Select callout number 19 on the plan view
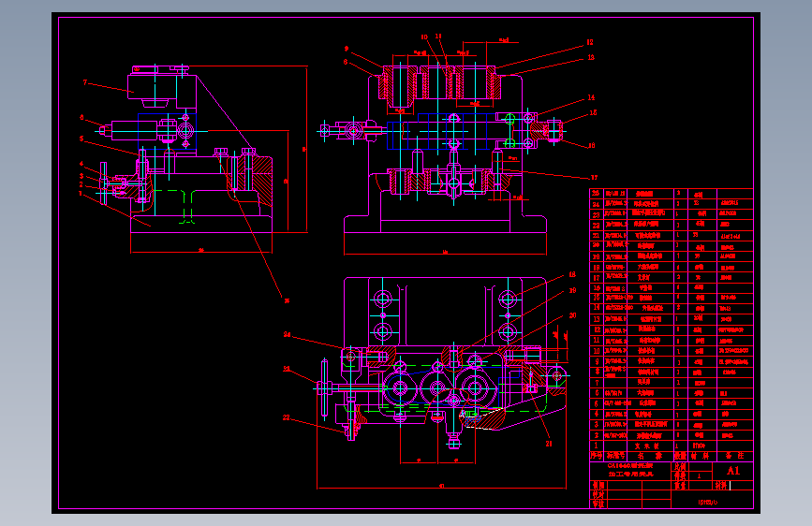Image resolution: width=812 pixels, height=526 pixels. [x=573, y=290]
